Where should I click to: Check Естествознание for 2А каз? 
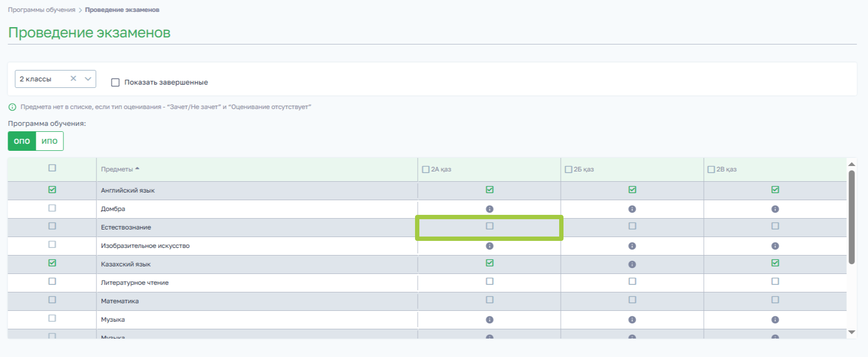(x=489, y=226)
